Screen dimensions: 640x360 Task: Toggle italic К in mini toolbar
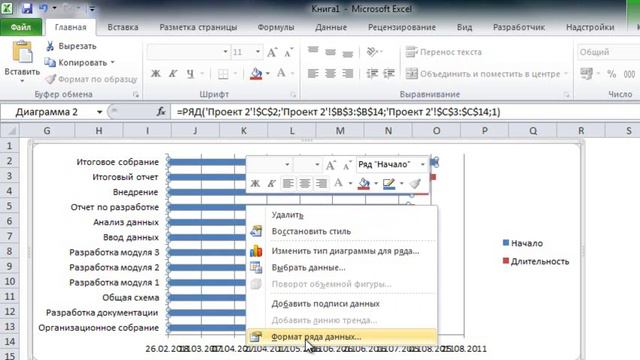coord(271,184)
